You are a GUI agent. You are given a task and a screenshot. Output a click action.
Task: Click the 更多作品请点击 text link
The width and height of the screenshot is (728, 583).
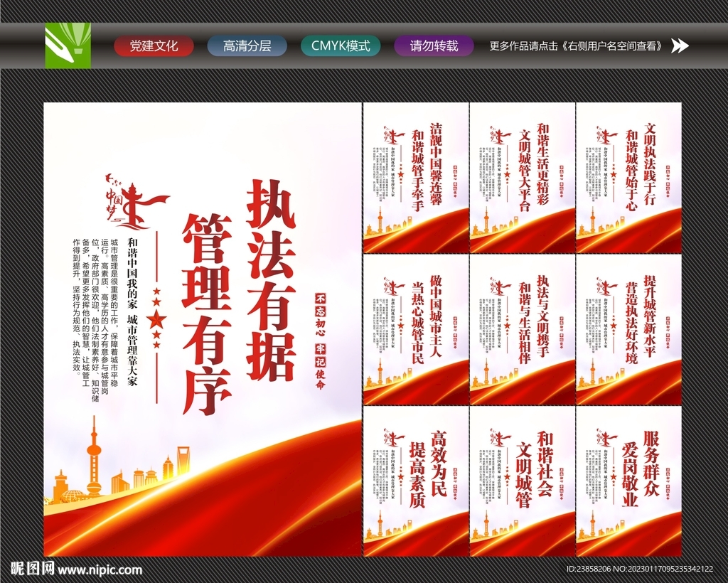[x=576, y=46]
